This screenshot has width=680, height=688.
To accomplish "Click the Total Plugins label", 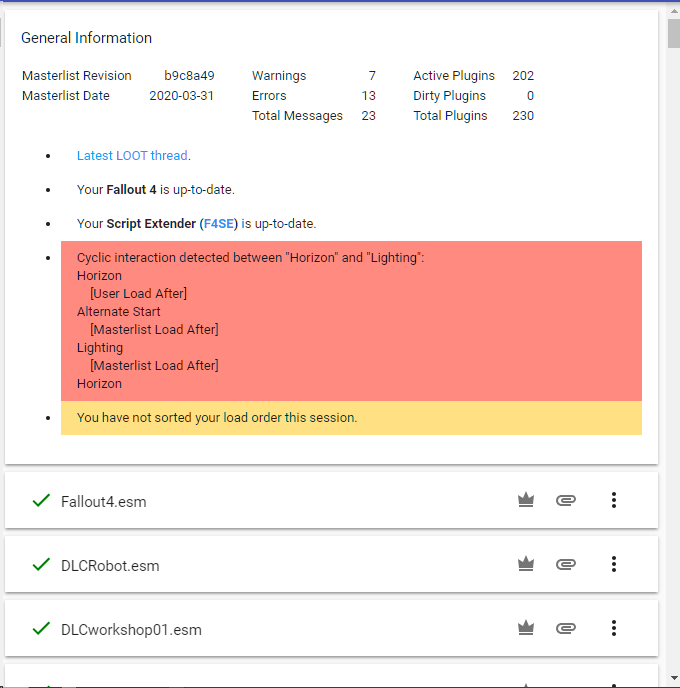I will pyautogui.click(x=450, y=116).
